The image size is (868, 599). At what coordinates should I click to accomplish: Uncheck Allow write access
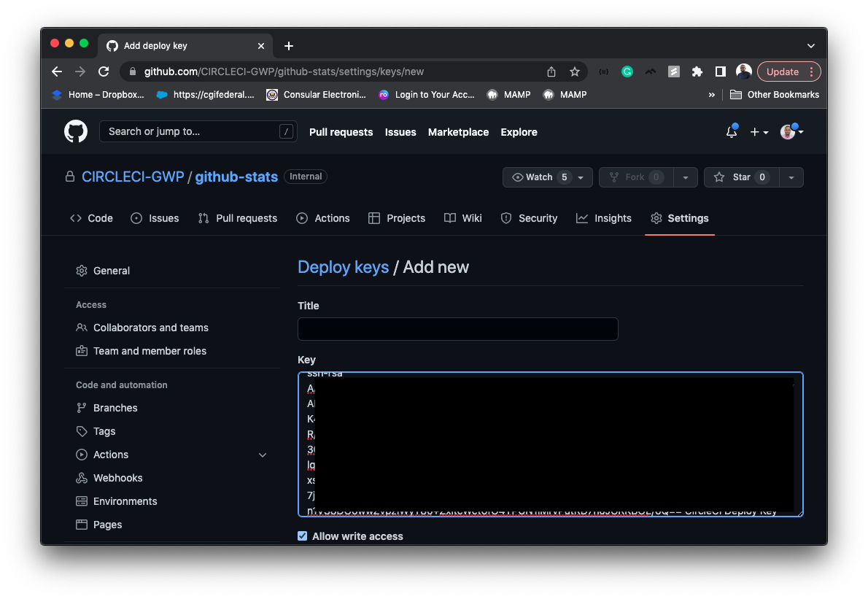[302, 536]
